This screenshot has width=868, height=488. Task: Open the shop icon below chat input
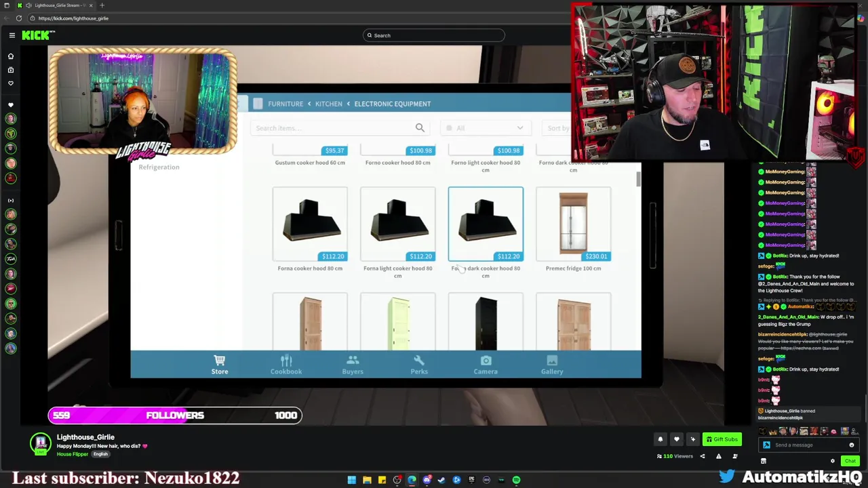coord(763,461)
